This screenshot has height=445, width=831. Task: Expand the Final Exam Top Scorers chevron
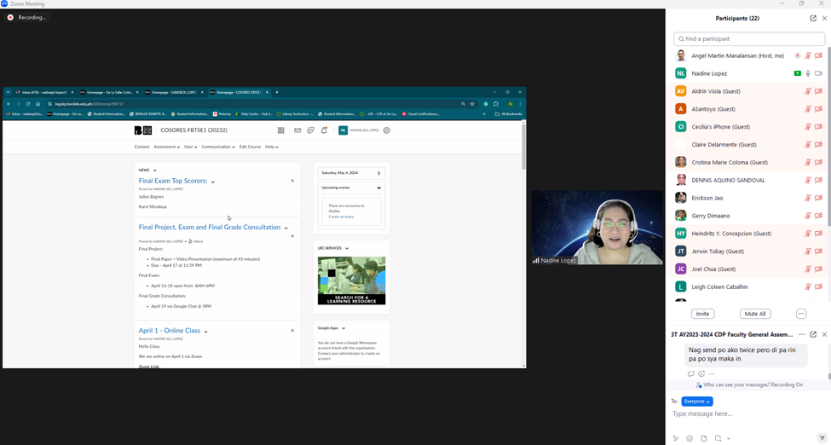click(213, 182)
